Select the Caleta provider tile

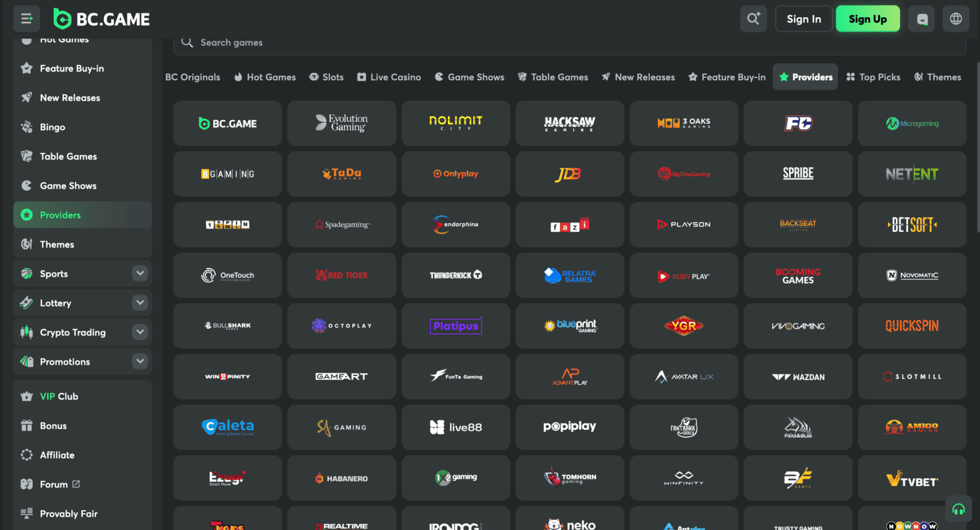(x=227, y=427)
